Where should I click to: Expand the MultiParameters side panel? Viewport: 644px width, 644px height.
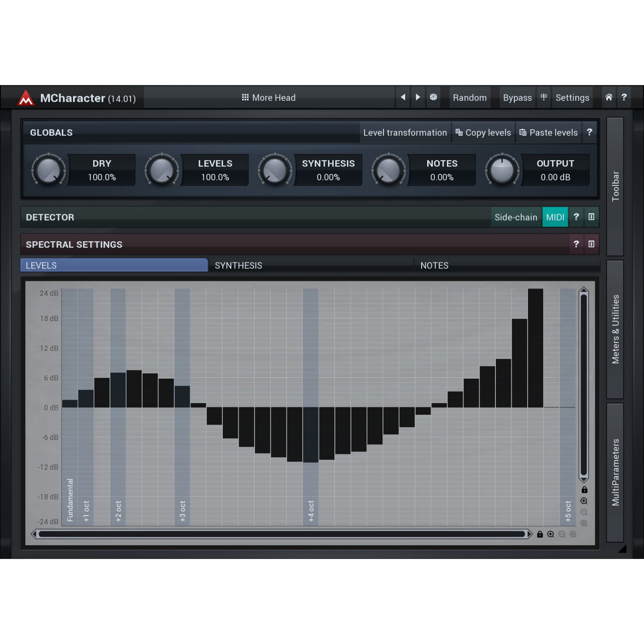pos(615,472)
